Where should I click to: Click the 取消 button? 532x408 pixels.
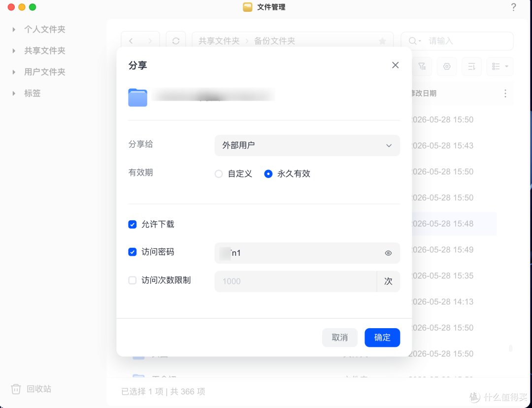tap(339, 338)
